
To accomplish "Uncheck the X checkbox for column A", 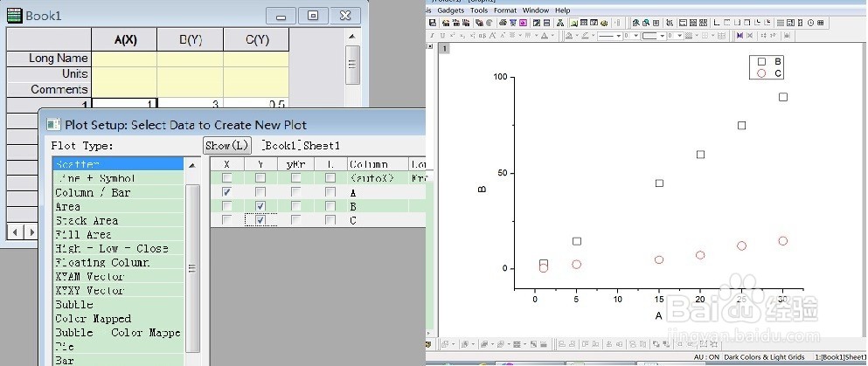I will 226,192.
